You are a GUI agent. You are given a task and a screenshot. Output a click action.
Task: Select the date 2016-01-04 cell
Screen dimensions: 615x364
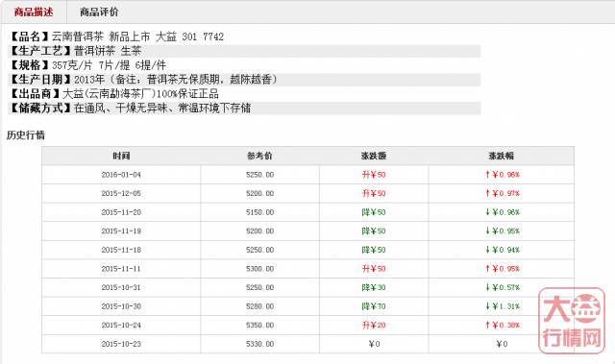coord(121,175)
